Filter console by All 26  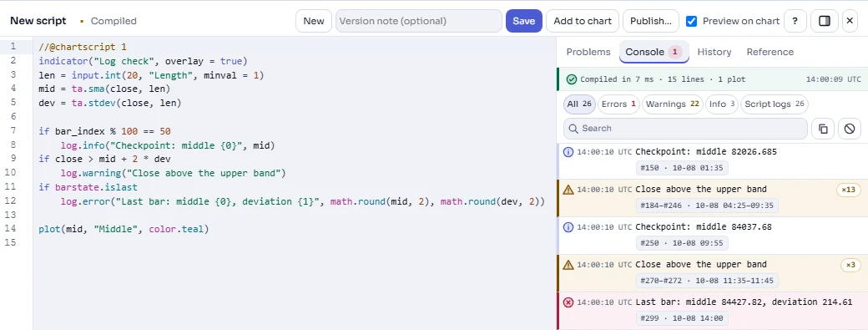(579, 104)
